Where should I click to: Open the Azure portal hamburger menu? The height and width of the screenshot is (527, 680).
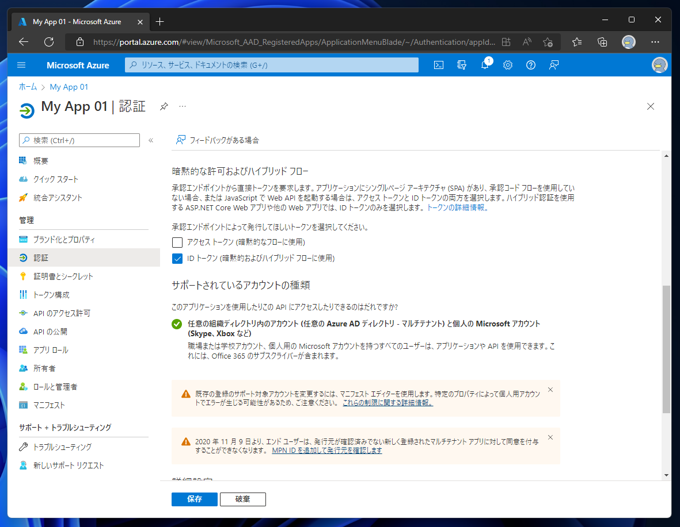21,65
